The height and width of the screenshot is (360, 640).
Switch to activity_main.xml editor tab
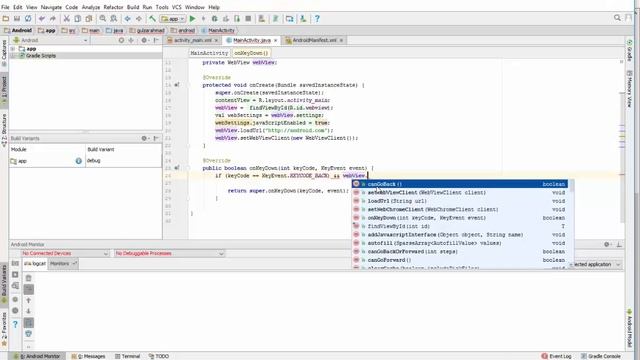pyautogui.click(x=192, y=40)
